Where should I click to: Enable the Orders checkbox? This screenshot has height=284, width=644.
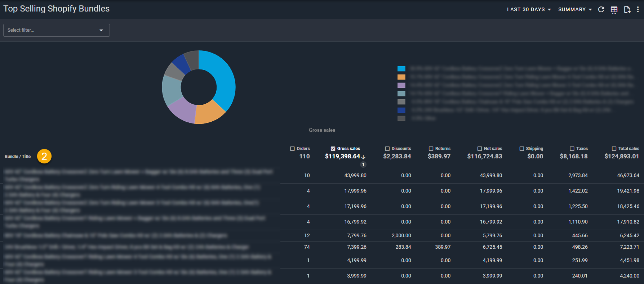point(292,149)
